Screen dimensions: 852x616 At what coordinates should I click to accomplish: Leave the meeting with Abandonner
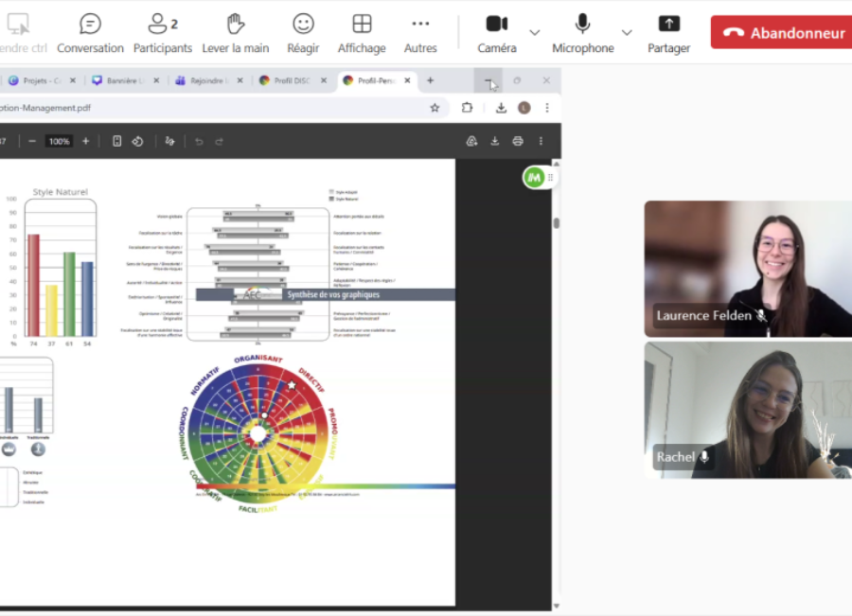[783, 33]
